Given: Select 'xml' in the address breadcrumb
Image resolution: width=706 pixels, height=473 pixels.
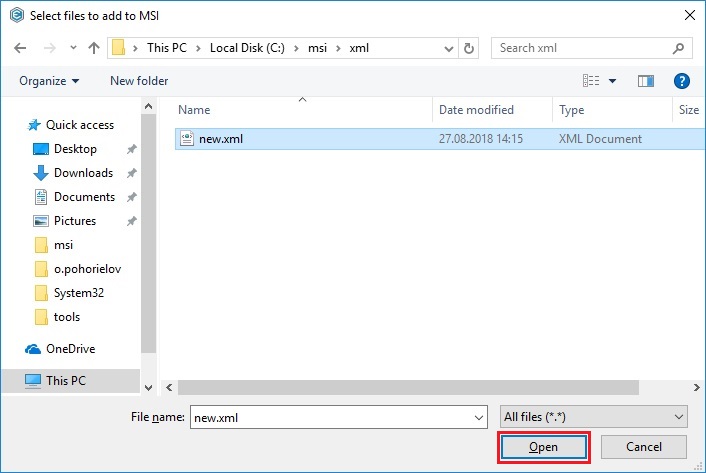Looking at the screenshot, I should coord(359,48).
